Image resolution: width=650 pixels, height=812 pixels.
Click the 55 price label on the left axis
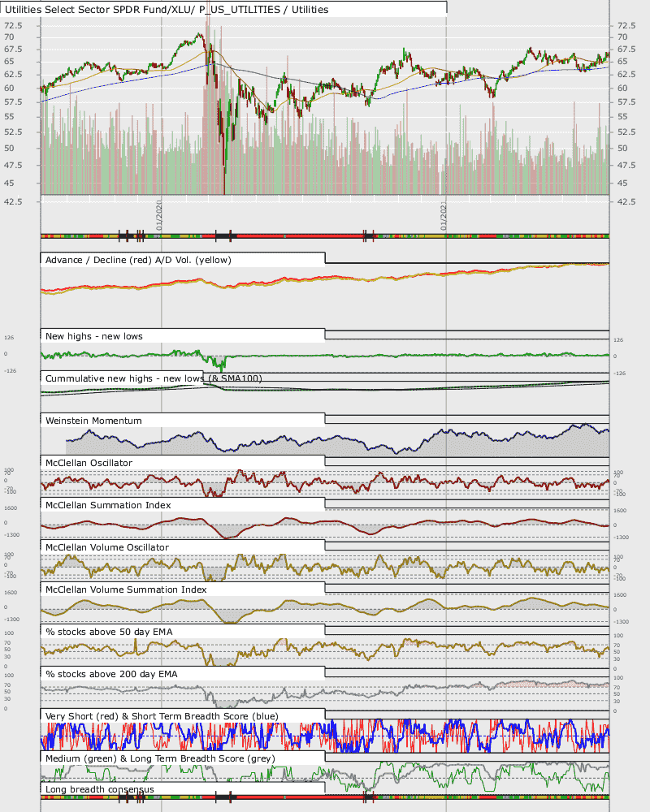[x=9, y=116]
